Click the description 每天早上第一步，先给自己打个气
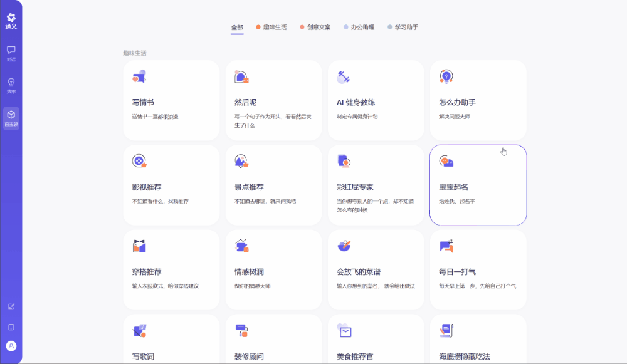This screenshot has height=364, width=627. point(477,286)
